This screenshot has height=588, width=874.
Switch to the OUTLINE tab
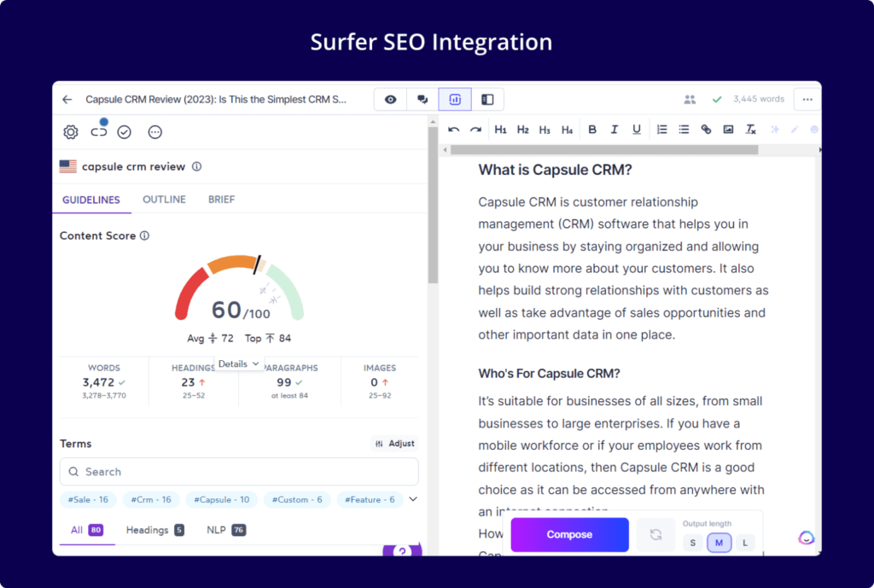[x=165, y=200]
